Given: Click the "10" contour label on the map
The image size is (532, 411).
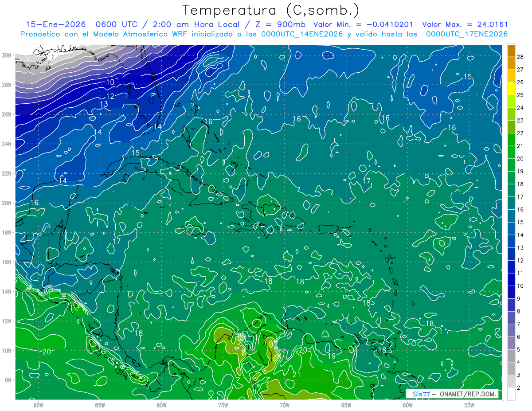Looking at the screenshot, I should pos(110,82).
